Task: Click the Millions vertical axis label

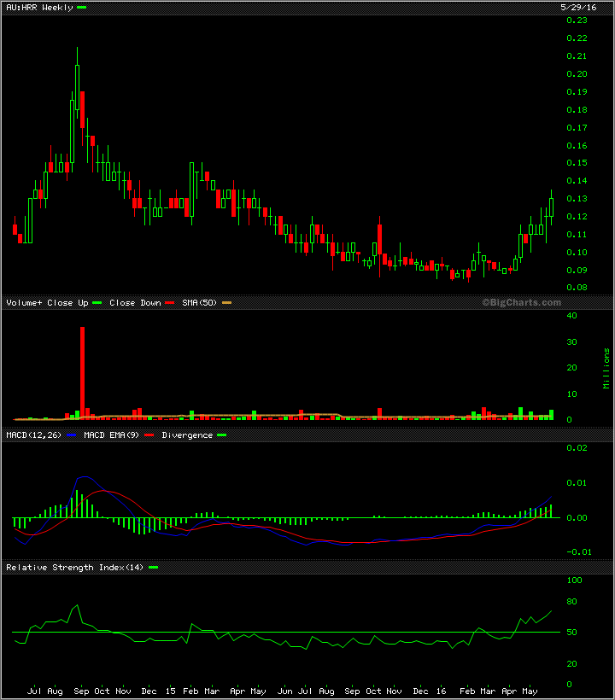Action: click(x=606, y=368)
